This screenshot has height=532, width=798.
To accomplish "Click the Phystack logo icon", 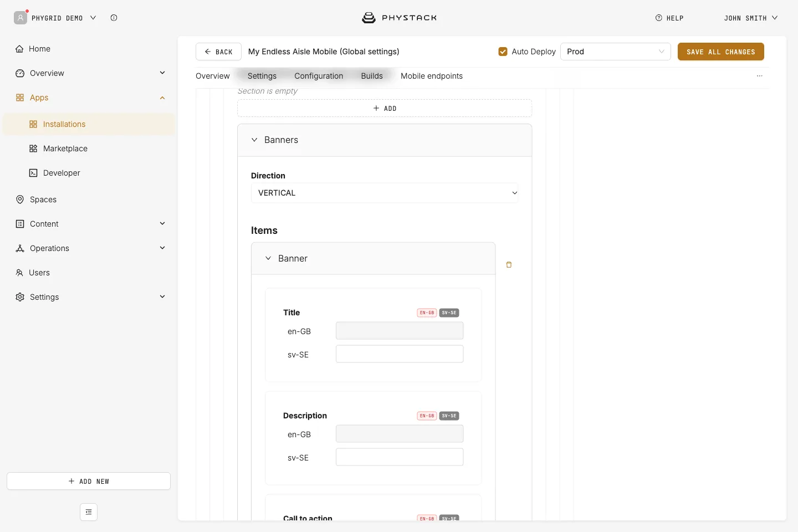I will [x=369, y=18].
